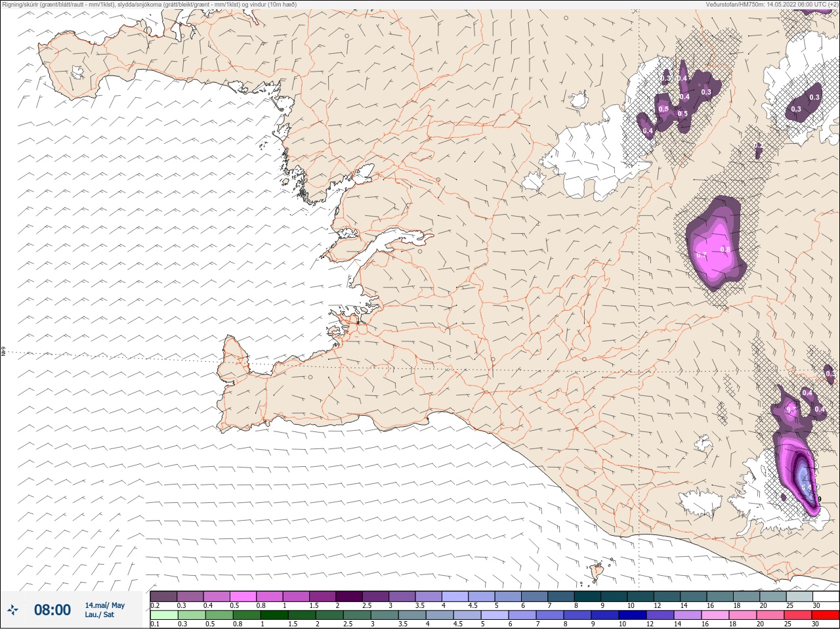
Task: Select the red 30 swatch in lower legend
Action: click(x=826, y=615)
